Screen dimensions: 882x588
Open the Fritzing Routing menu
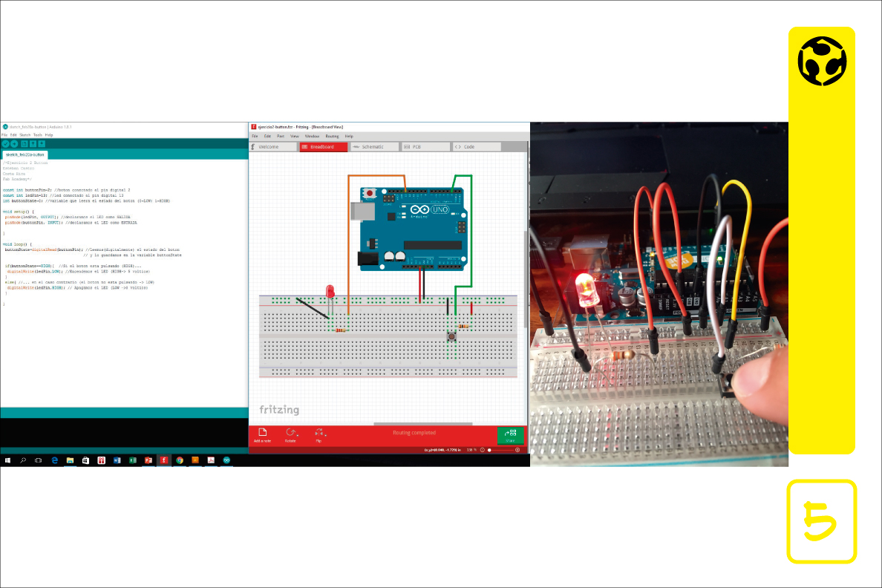pyautogui.click(x=332, y=136)
